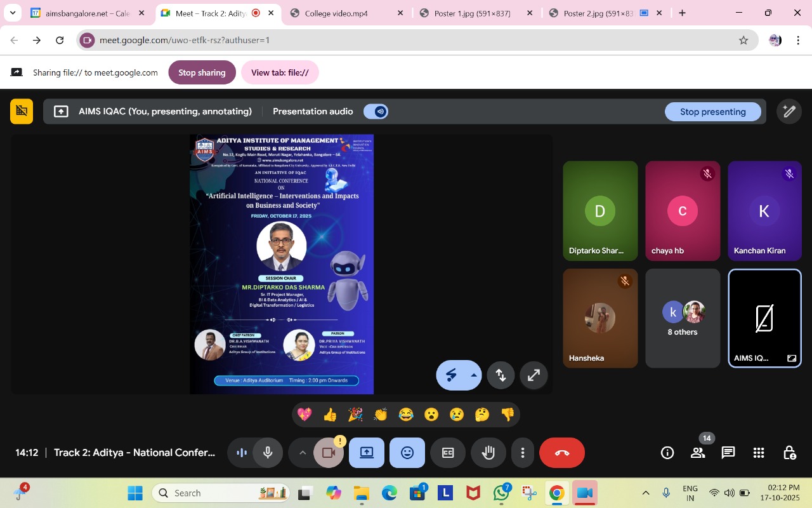The image size is (812, 508).
Task: Click the browser address bar
Action: point(417,40)
